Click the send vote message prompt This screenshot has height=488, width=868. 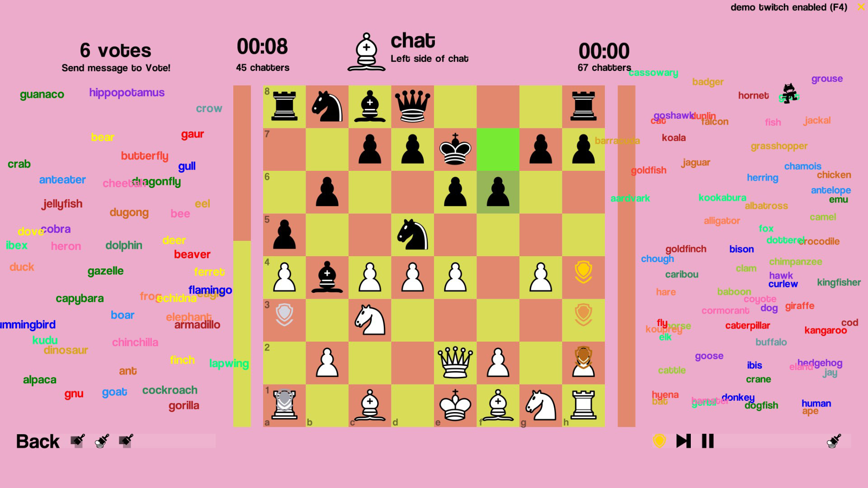117,67
